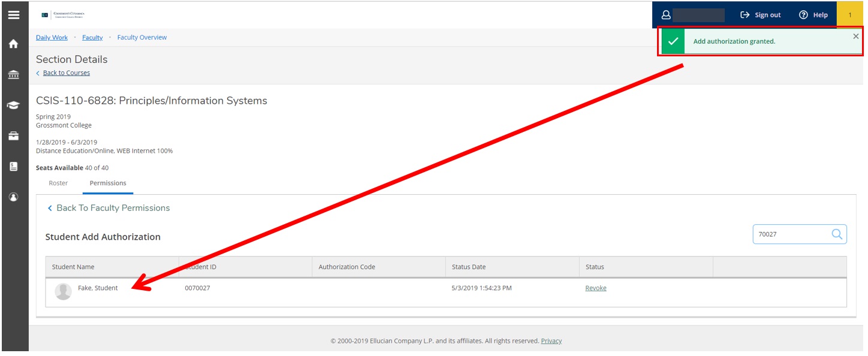Go Back to Courses
The height and width of the screenshot is (356, 868).
point(65,73)
